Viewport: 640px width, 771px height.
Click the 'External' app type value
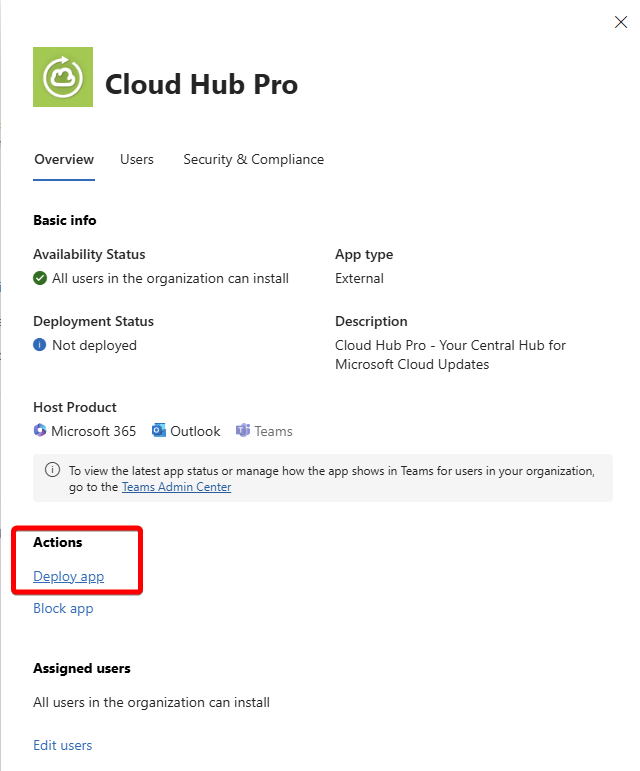click(359, 278)
